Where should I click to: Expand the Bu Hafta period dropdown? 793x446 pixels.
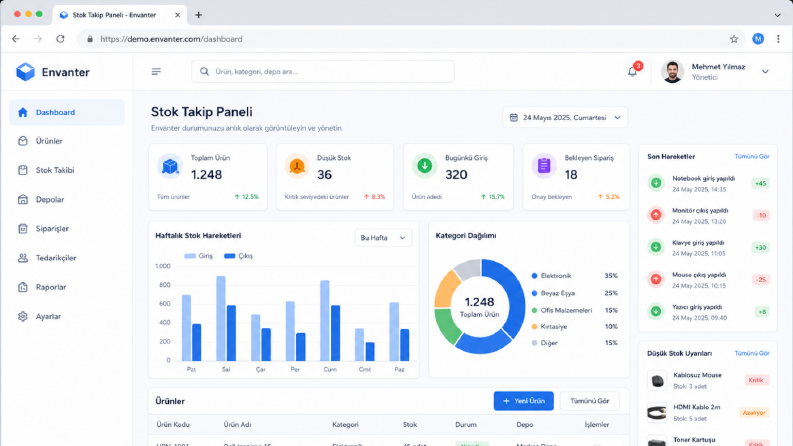coord(383,238)
